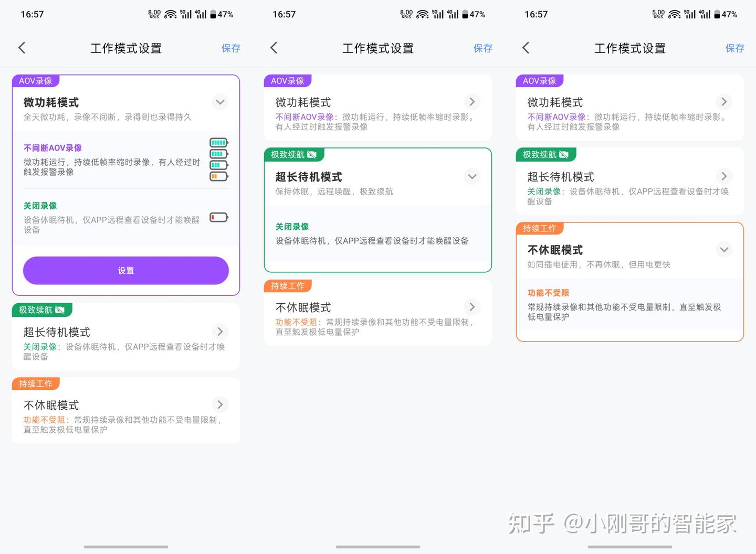The height and width of the screenshot is (554, 756).
Task: Expand 超长待机模式 on the left screen
Action: pos(220,331)
